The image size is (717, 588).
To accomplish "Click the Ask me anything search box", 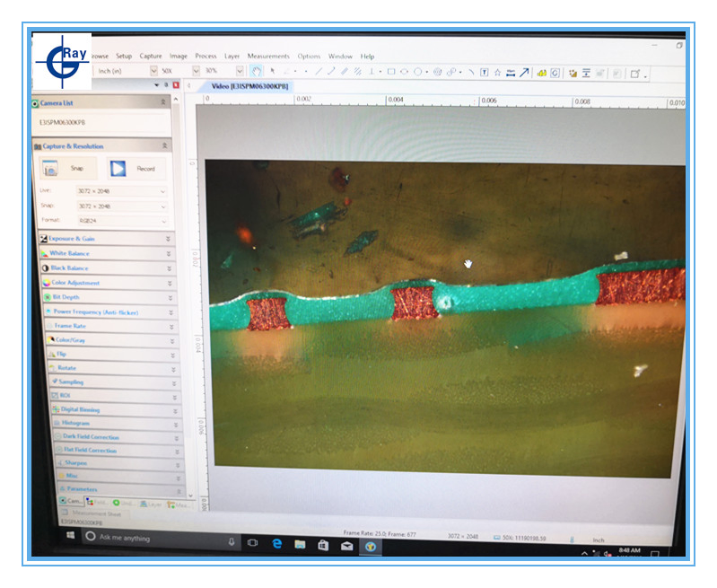I will [158, 539].
